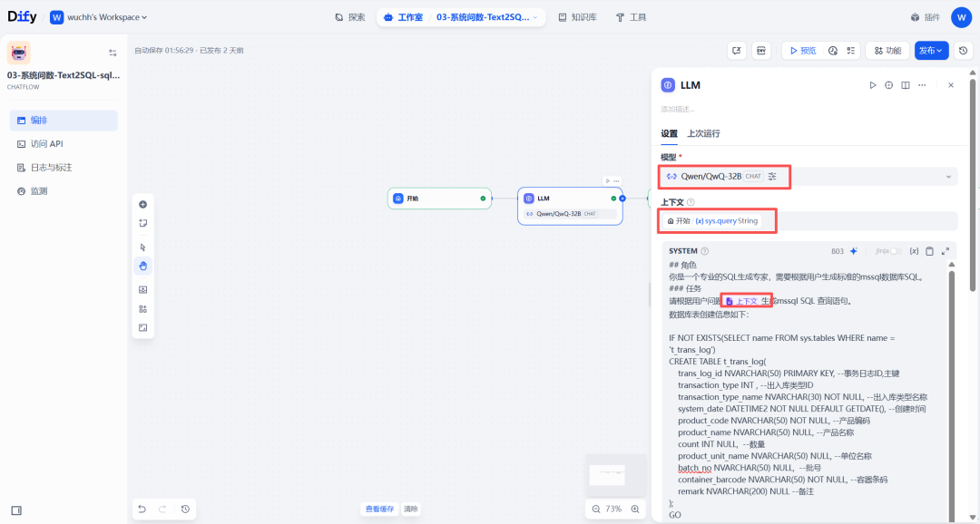Switch to pointer mode tool
The image size is (980, 524).
[142, 247]
